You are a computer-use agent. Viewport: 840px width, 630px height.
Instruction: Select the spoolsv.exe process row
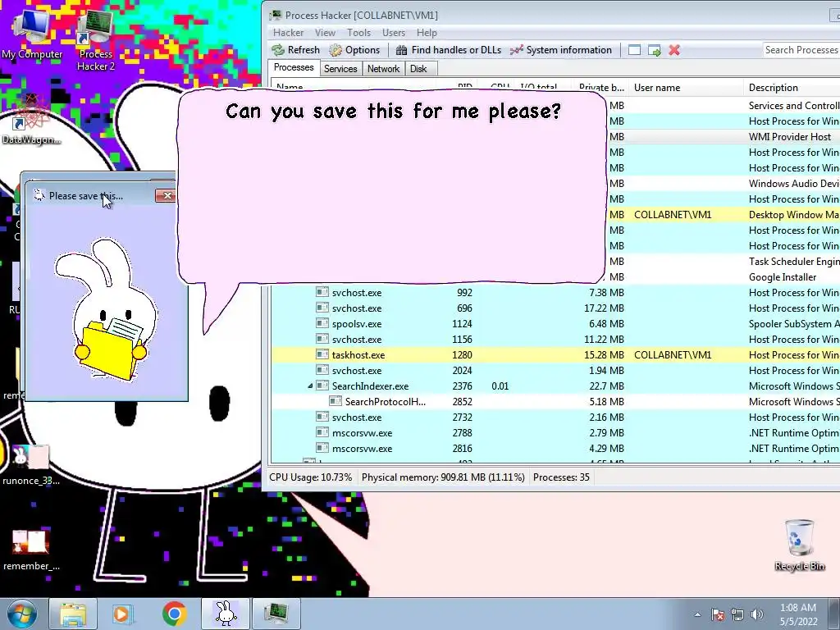[x=555, y=323]
